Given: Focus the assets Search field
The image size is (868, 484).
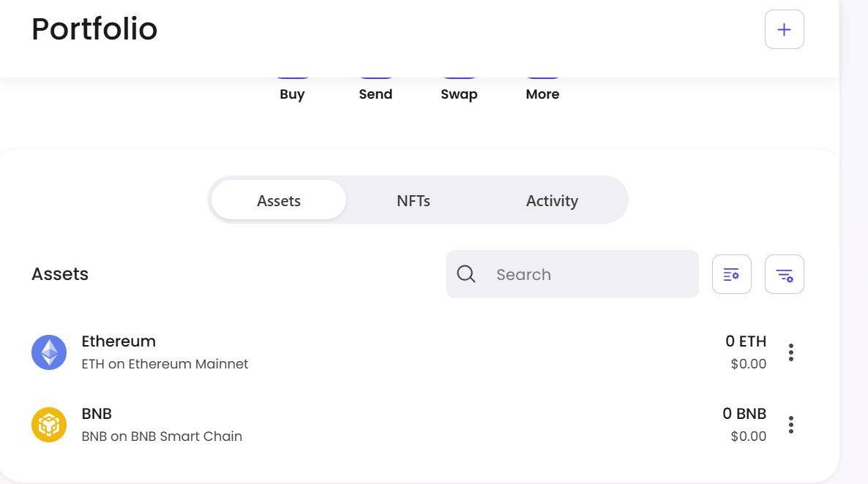Looking at the screenshot, I should pyautogui.click(x=585, y=274).
